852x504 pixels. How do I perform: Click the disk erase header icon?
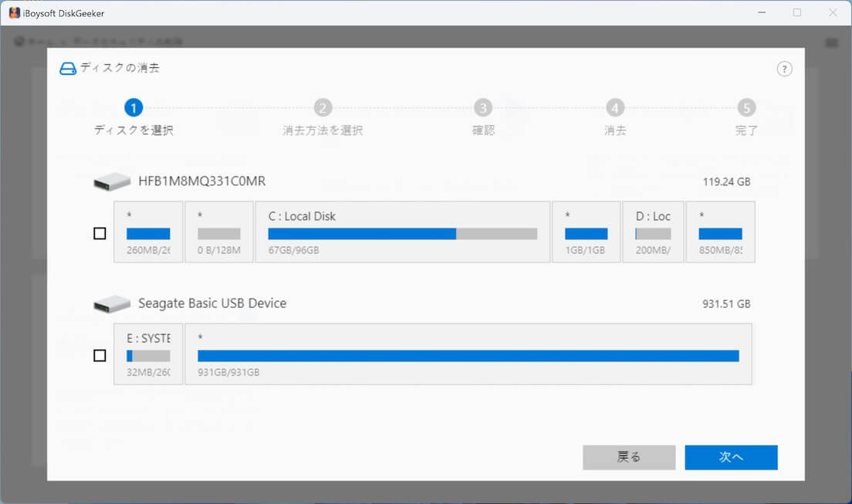click(67, 69)
